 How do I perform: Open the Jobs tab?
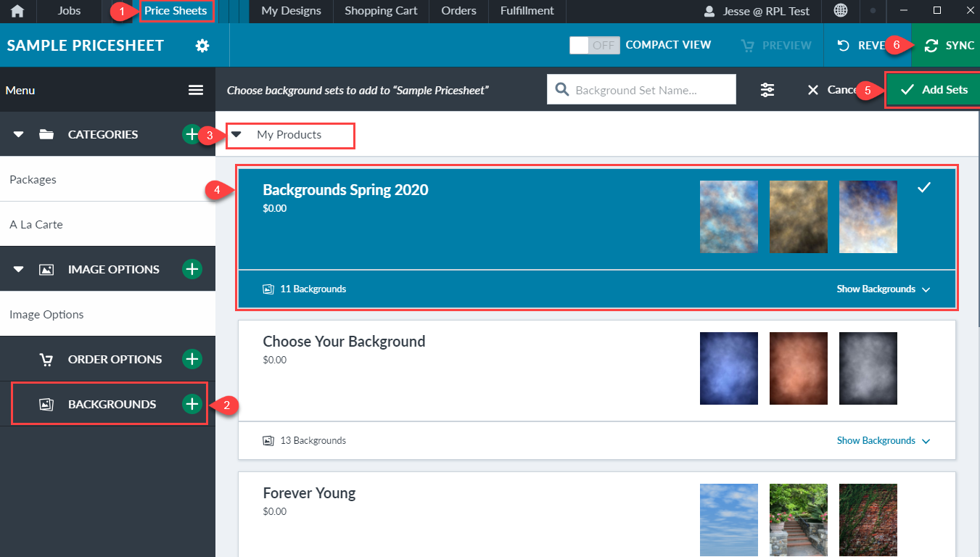coord(70,11)
